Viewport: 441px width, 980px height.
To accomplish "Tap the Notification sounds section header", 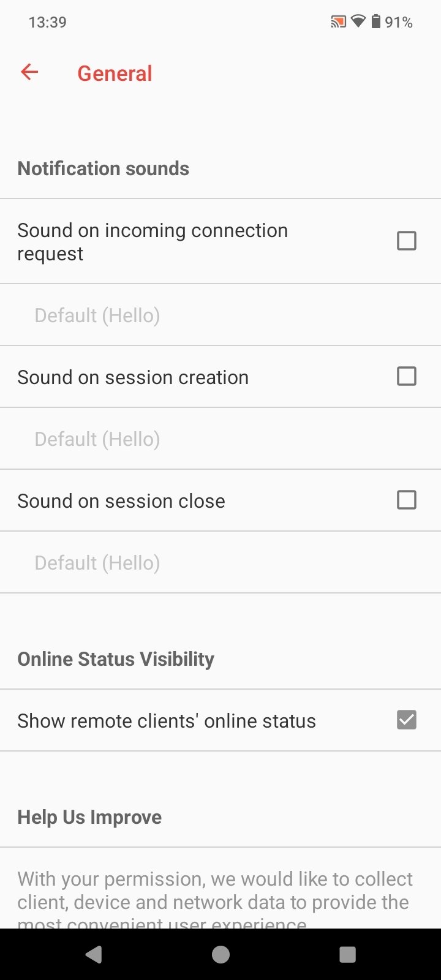I will [x=104, y=168].
